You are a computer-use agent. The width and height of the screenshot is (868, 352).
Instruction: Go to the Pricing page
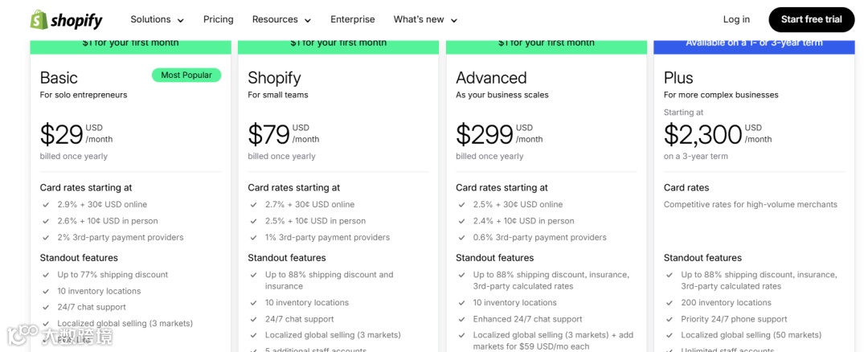click(218, 19)
